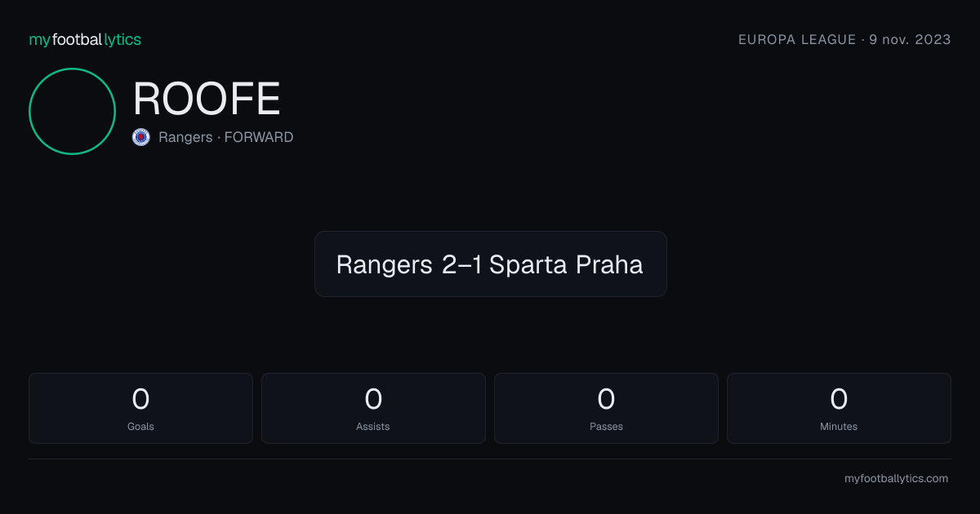Select the Minutes stat card
The width and height of the screenshot is (980, 514).
pyautogui.click(x=839, y=408)
